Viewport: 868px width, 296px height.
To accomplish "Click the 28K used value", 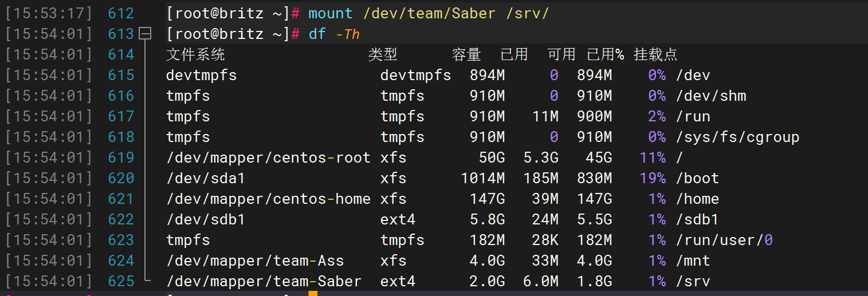I will [x=545, y=240].
